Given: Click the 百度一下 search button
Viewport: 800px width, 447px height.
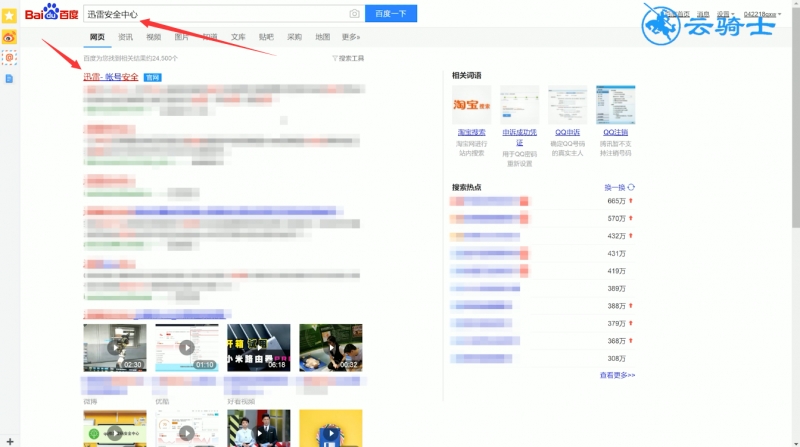Looking at the screenshot, I should tap(391, 14).
